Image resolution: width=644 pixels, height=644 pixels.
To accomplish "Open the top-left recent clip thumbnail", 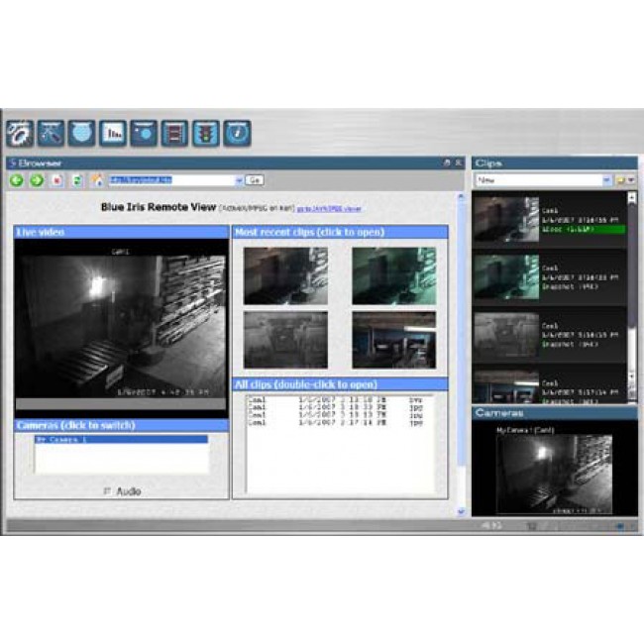I will click(x=286, y=276).
